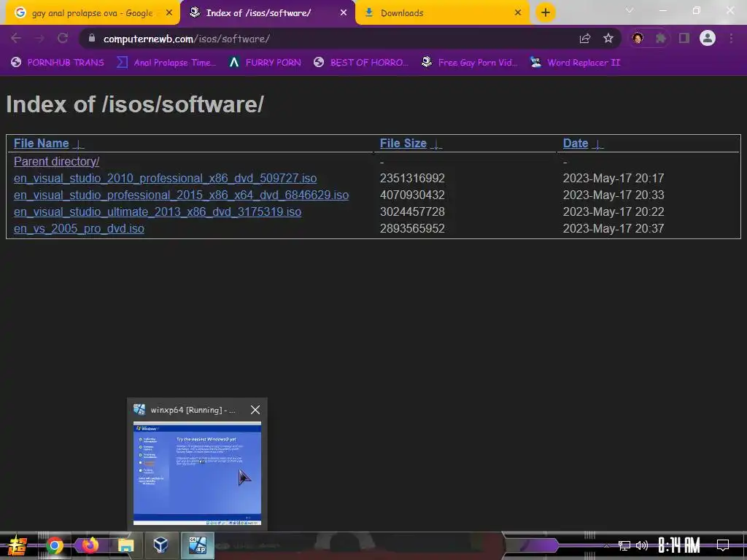Open a new tab with the plus button
Viewport: 747px width, 560px height.
coord(546,12)
